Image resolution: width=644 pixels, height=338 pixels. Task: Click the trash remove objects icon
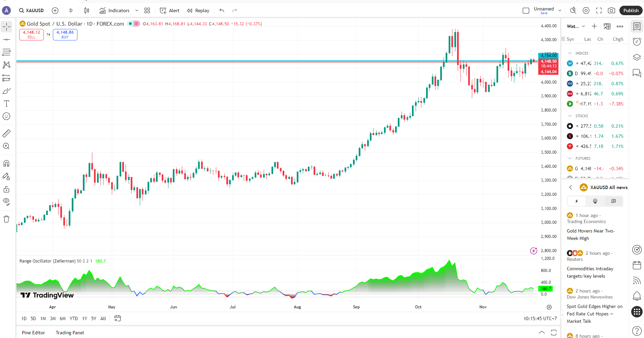point(6,219)
